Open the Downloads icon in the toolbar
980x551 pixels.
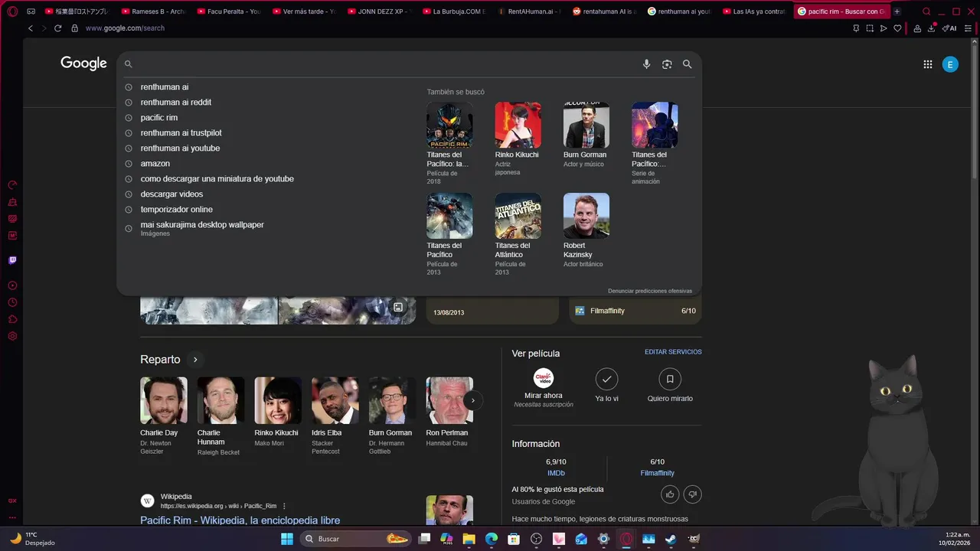932,28
